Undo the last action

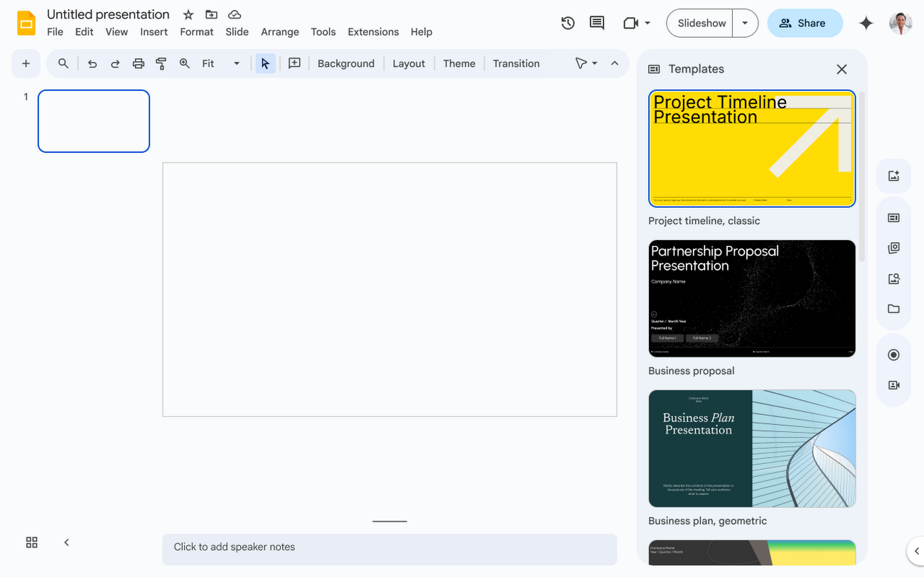[x=92, y=63]
